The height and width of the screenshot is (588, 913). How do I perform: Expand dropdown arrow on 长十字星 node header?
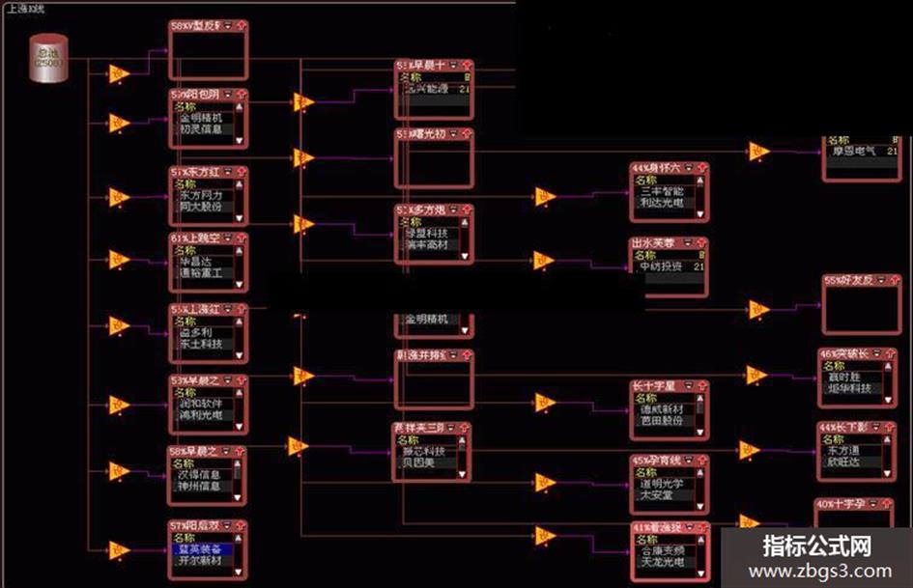tap(689, 385)
